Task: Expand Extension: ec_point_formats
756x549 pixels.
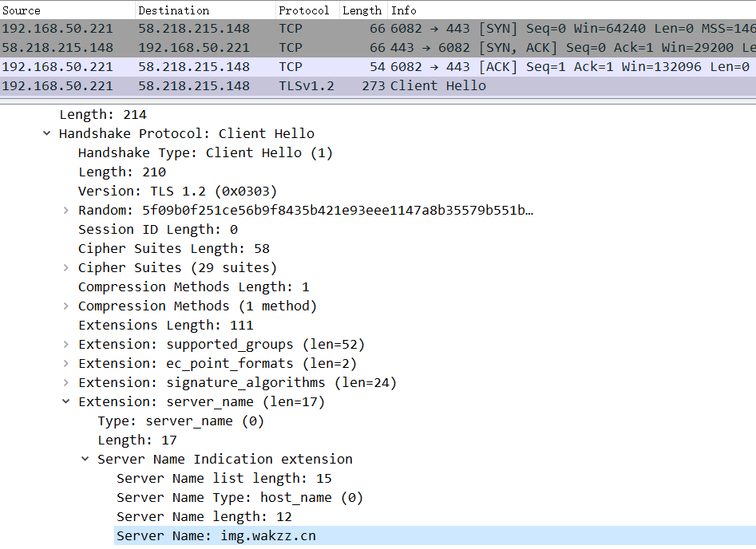Action: pos(66,363)
